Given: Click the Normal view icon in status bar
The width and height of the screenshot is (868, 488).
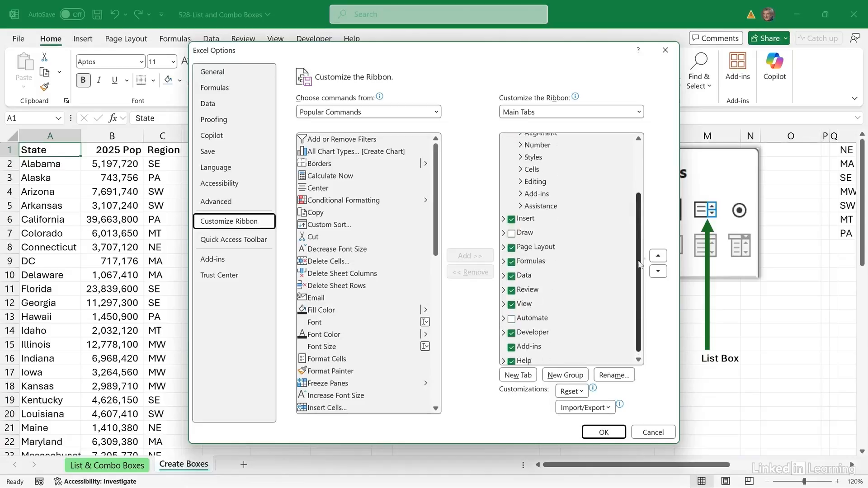Looking at the screenshot, I should [x=702, y=481].
